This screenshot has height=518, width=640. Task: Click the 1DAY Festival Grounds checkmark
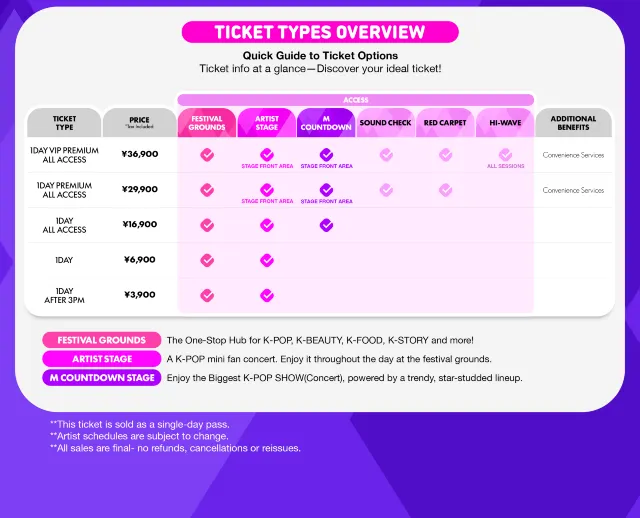[x=207, y=260]
